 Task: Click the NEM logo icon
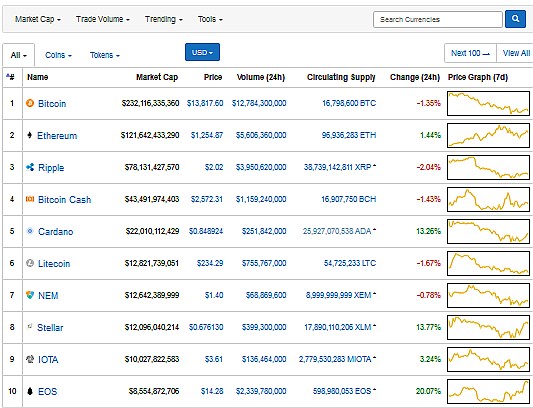(30, 295)
